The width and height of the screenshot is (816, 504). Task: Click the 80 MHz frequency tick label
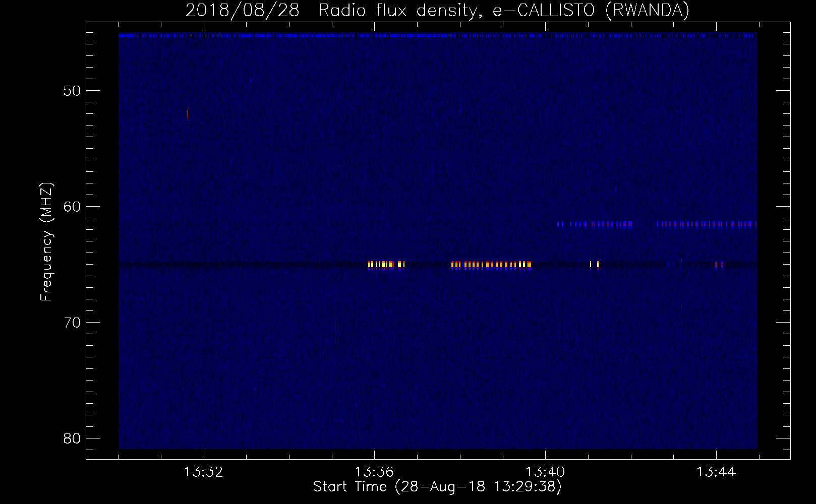72,438
